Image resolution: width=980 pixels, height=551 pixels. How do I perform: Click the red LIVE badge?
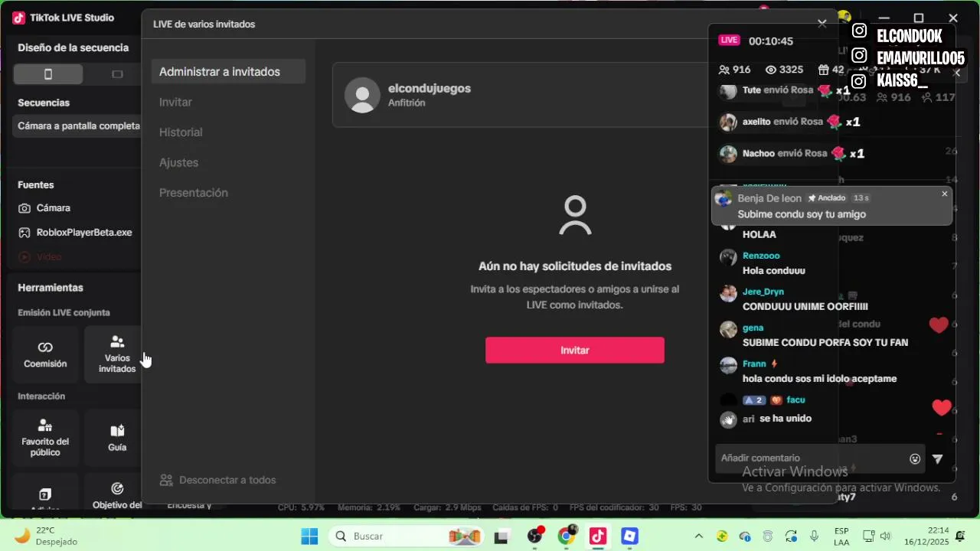click(729, 41)
